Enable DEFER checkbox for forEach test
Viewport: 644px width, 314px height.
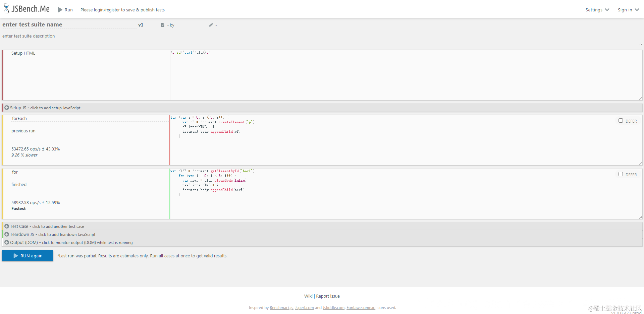coord(621,121)
